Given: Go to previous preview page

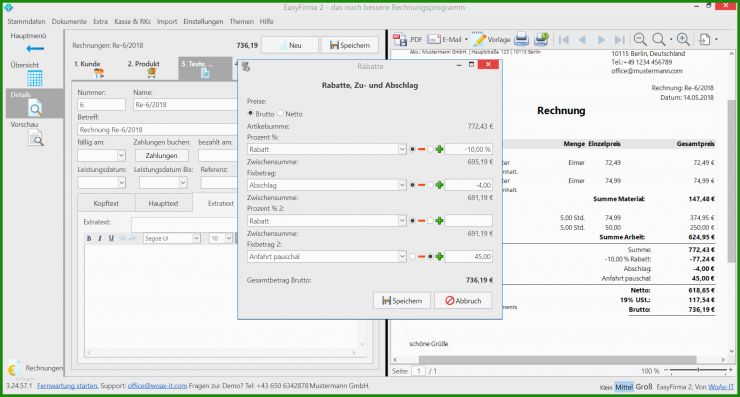Looking at the screenshot, I should pyautogui.click(x=582, y=40).
